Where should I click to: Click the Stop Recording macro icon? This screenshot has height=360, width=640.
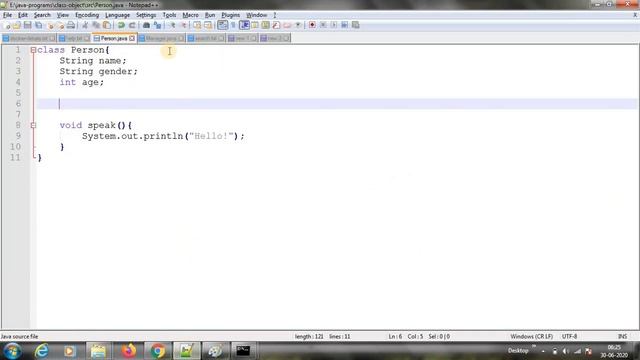323,25
